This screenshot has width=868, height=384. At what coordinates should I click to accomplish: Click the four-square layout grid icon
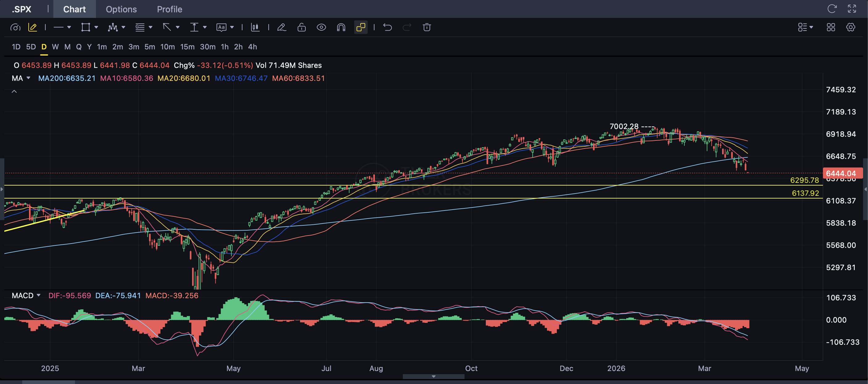coord(831,27)
